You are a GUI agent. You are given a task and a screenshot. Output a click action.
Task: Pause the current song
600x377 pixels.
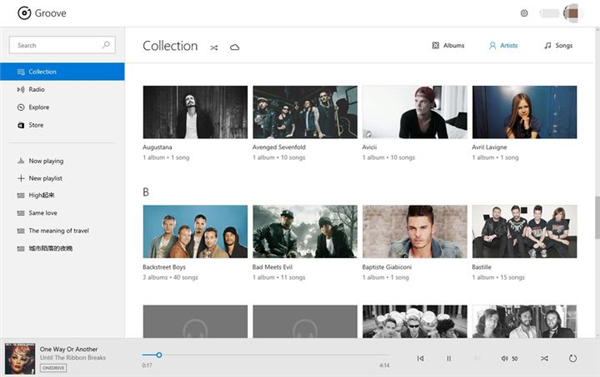(448, 359)
